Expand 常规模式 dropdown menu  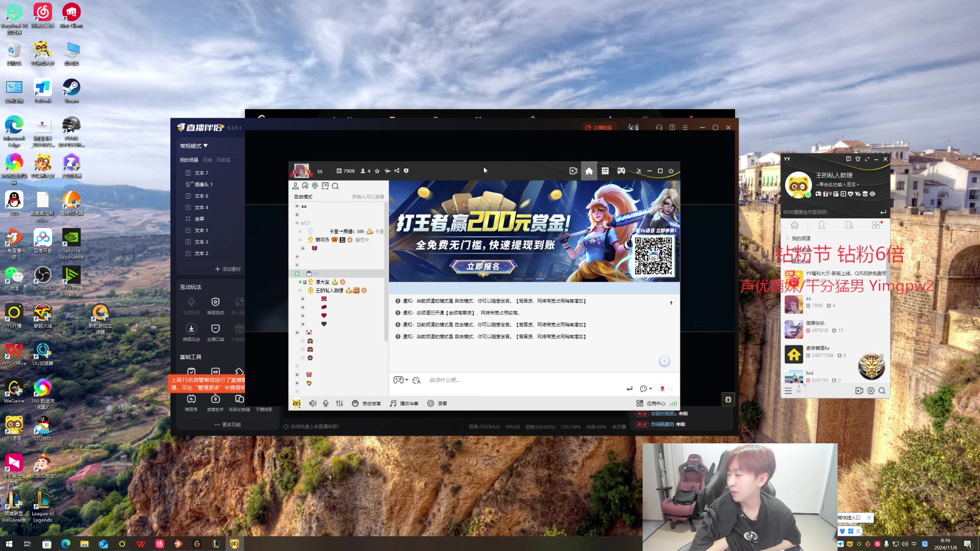point(194,146)
